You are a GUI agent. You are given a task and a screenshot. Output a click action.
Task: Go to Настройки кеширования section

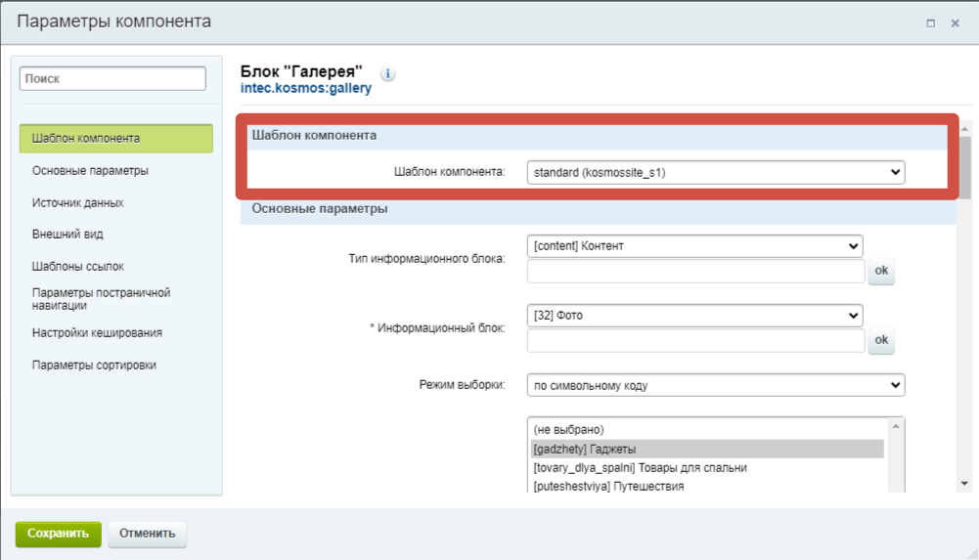[97, 333]
